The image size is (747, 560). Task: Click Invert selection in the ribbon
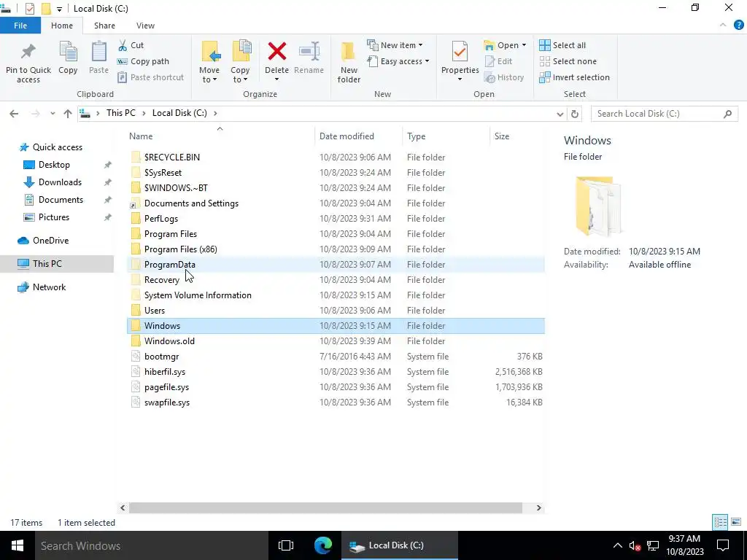(x=574, y=77)
